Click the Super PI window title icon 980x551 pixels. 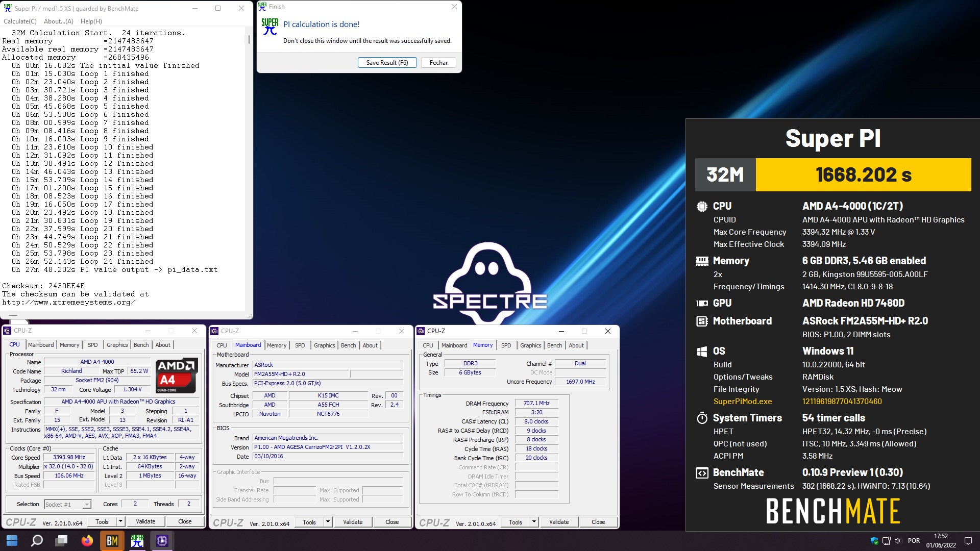pyautogui.click(x=8, y=8)
